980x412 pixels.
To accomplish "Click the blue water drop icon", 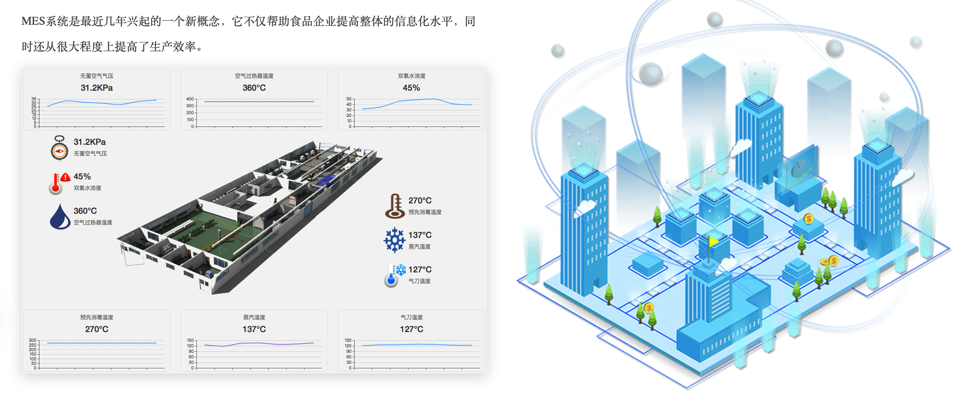I will 60,217.
